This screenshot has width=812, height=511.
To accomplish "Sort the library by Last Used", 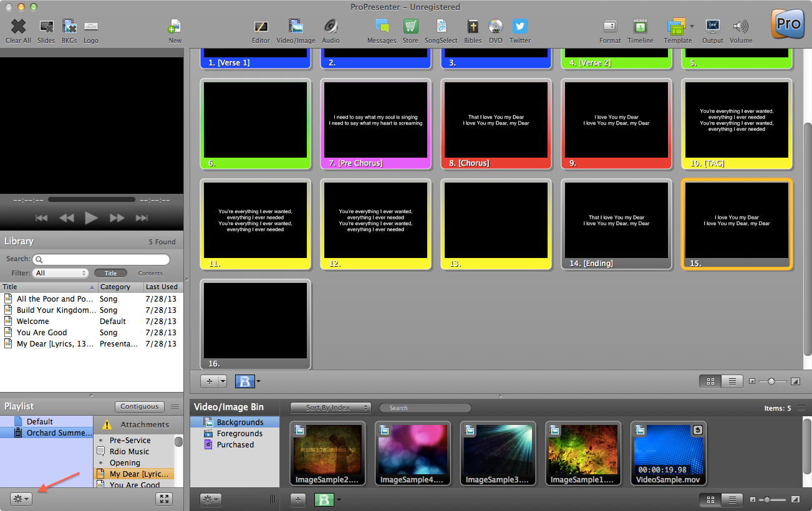I will (163, 287).
